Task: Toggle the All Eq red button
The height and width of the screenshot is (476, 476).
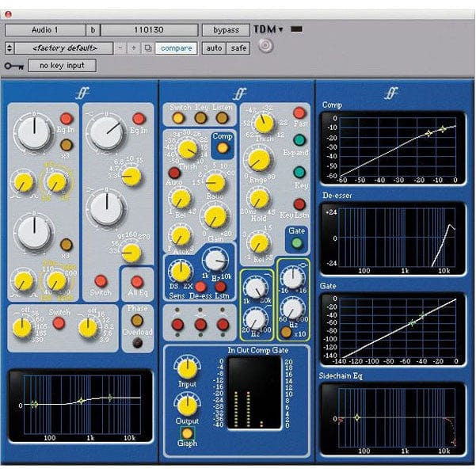Action: pos(137,282)
